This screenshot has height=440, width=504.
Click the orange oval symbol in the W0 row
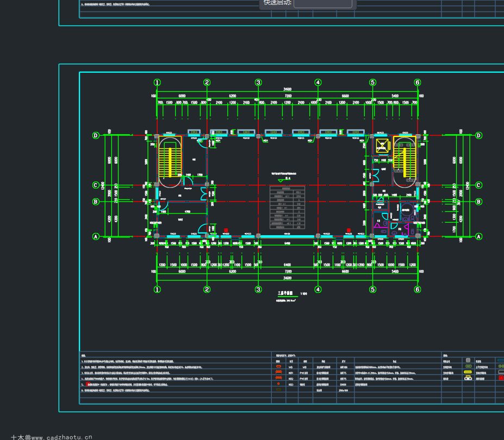(x=278, y=367)
